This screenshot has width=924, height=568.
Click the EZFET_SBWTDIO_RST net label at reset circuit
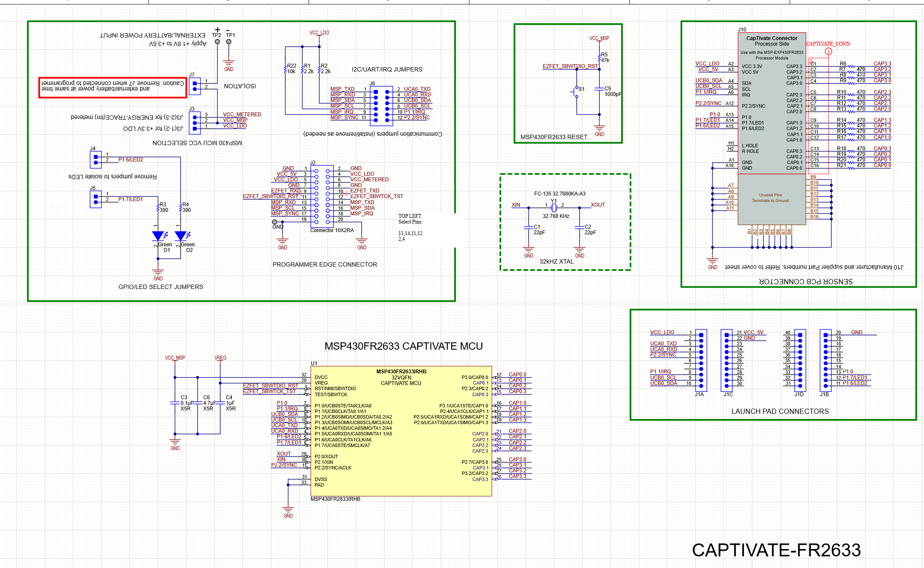tap(570, 66)
